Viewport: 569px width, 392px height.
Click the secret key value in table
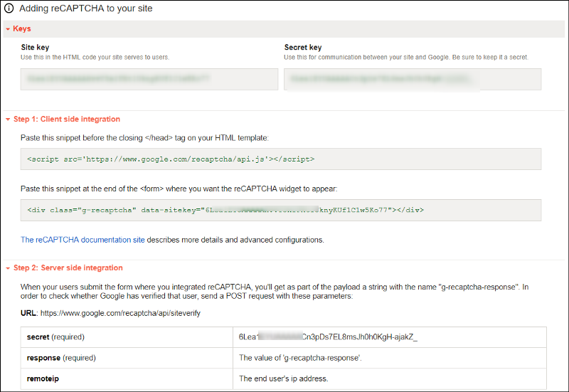(329, 337)
